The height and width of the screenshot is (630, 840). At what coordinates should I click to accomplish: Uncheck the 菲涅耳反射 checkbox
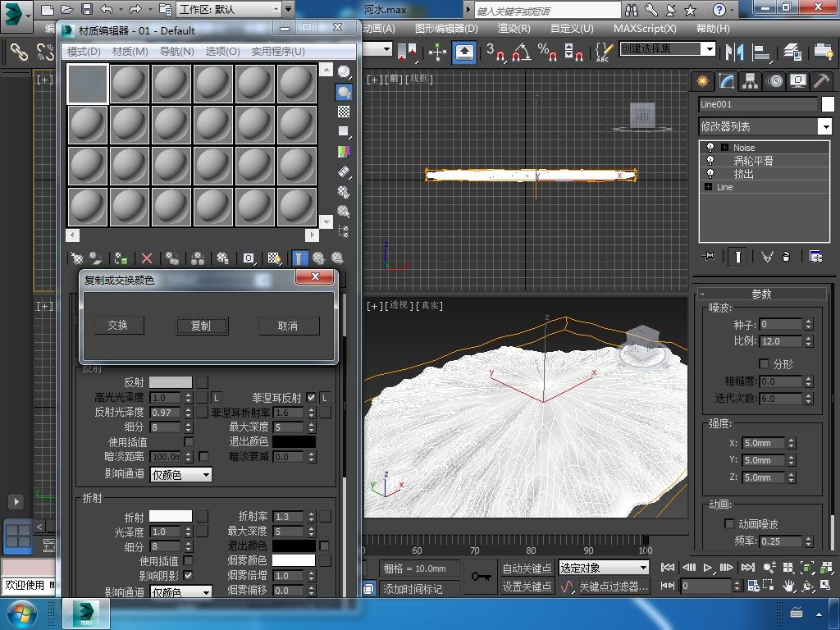(311, 398)
